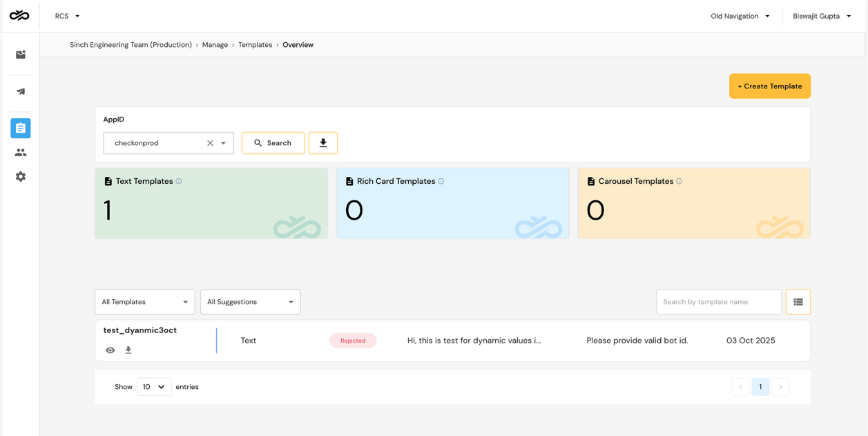The width and height of the screenshot is (868, 436).
Task: Clear the checkonprod AppID selection
Action: 210,143
